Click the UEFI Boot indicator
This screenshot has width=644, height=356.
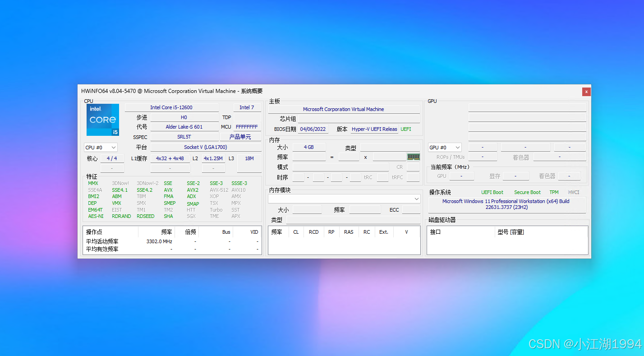click(x=492, y=192)
